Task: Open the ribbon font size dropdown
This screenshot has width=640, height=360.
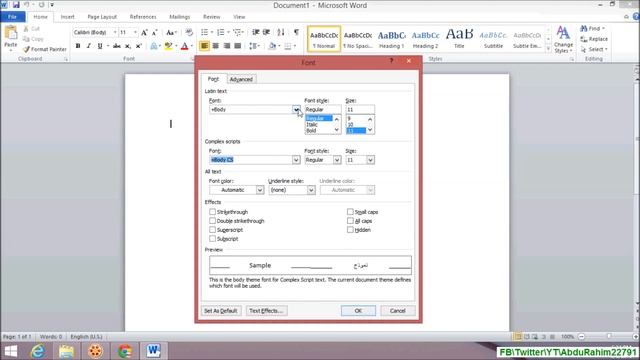Action: pos(135,32)
